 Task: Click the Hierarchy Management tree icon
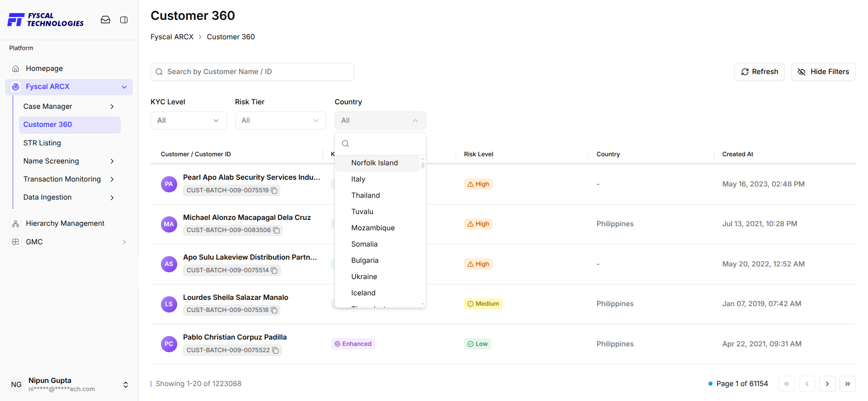[x=16, y=224]
